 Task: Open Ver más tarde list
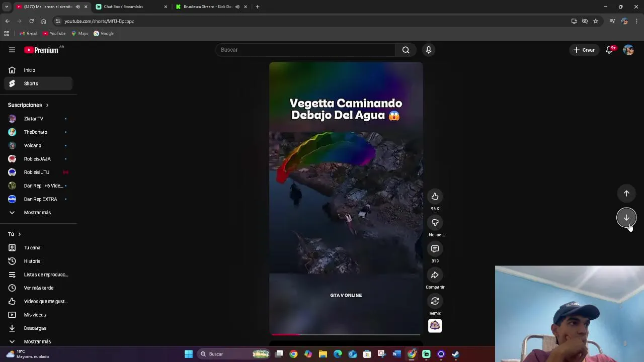point(38,288)
